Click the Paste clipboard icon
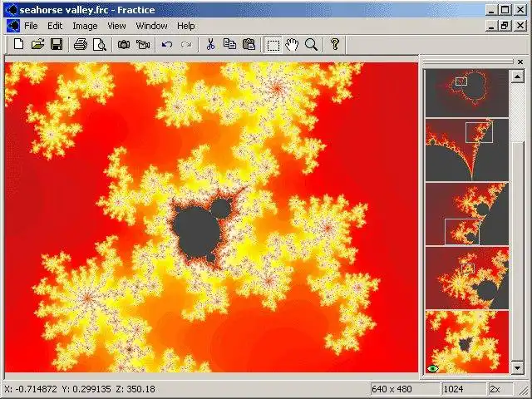The image size is (532, 399). (249, 44)
